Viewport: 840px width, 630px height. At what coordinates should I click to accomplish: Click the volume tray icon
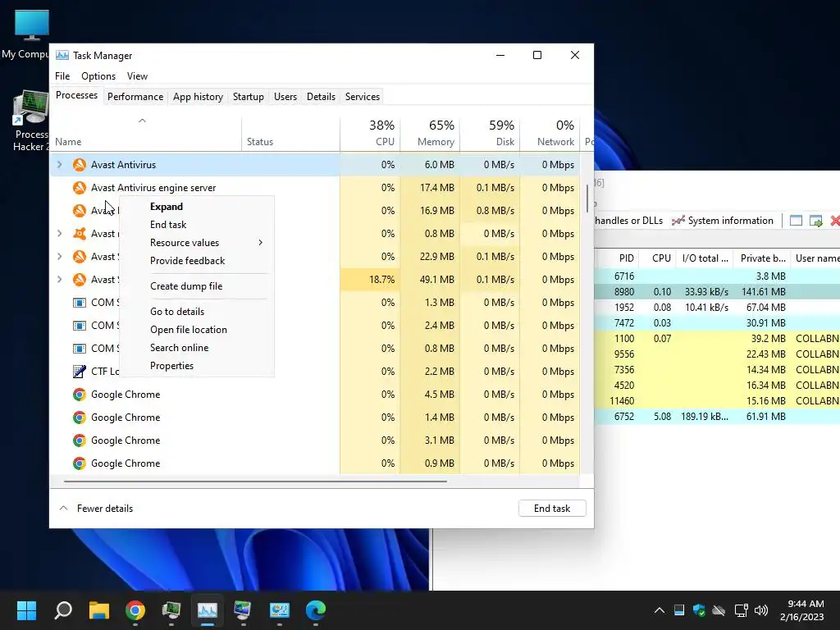760,610
